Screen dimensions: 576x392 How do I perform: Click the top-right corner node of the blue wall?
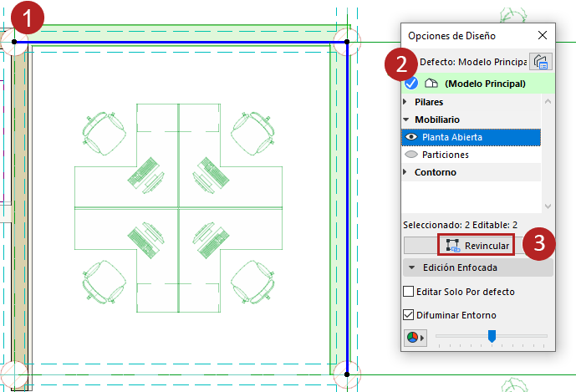tap(347, 42)
